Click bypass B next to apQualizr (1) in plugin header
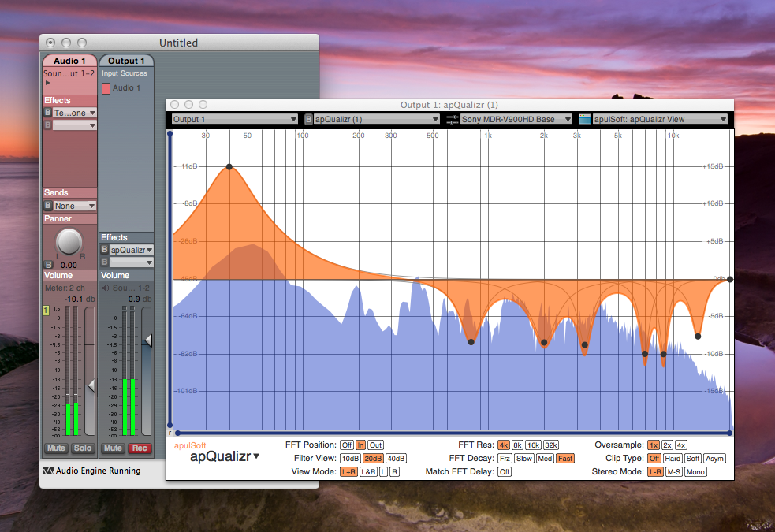Viewport: 775px width, 532px height. pyautogui.click(x=308, y=119)
